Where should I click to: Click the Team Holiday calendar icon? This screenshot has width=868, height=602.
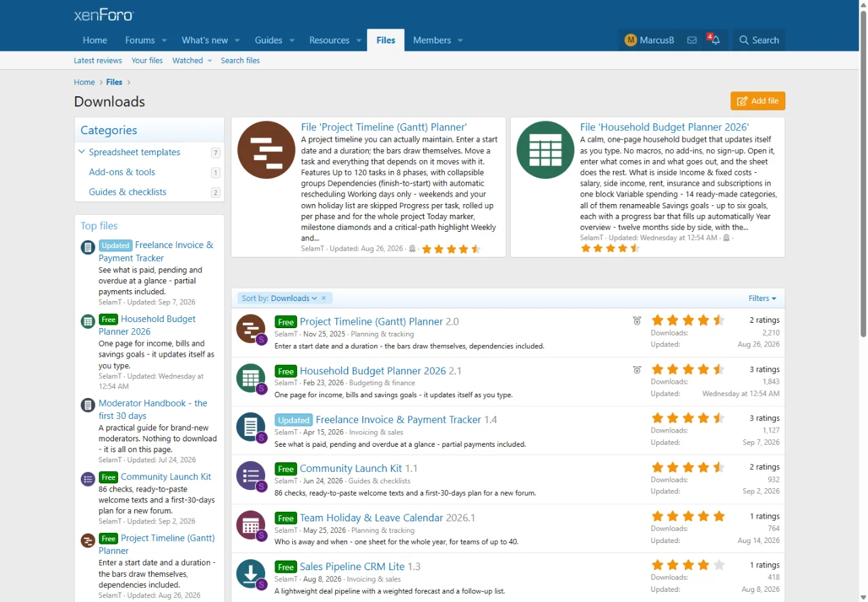(x=250, y=525)
